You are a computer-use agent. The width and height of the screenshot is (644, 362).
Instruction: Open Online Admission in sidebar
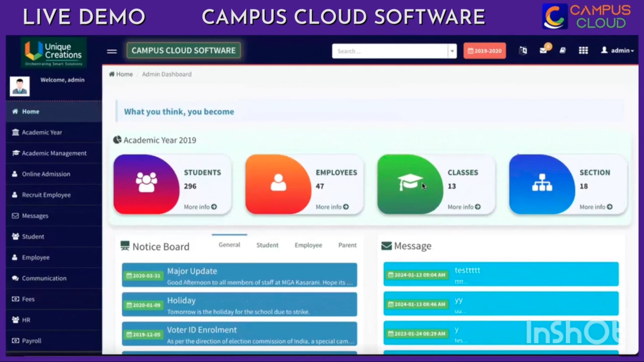click(x=54, y=174)
